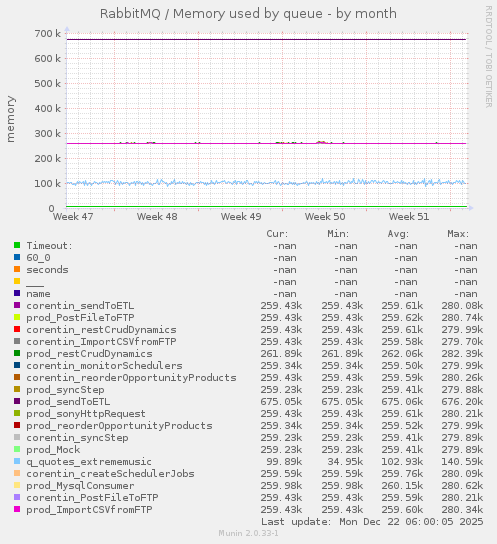Click the Week 50 axis label
The image size is (497, 544).
(325, 217)
